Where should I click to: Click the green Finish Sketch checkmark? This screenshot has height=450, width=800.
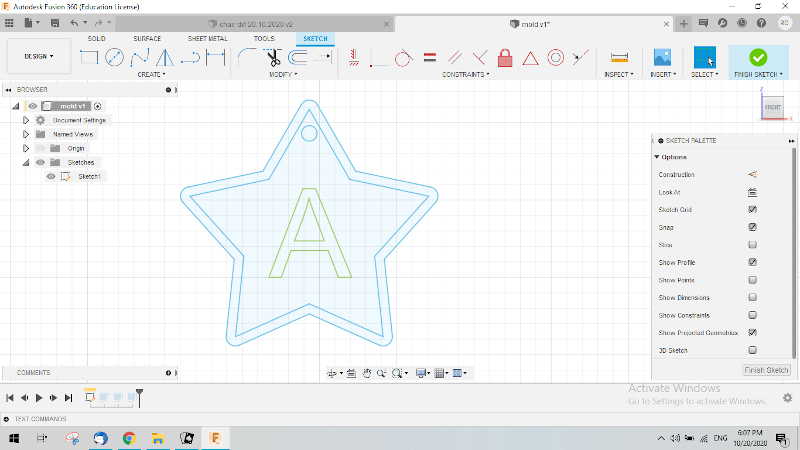point(758,58)
